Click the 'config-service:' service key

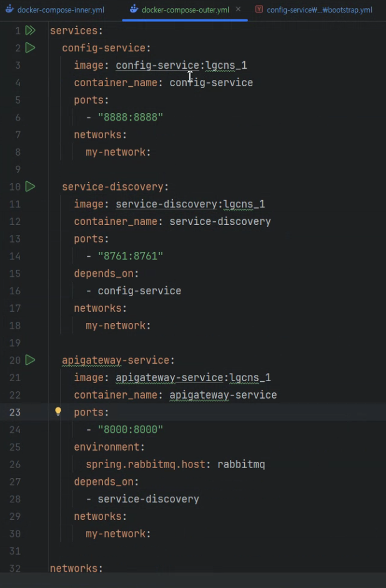106,48
